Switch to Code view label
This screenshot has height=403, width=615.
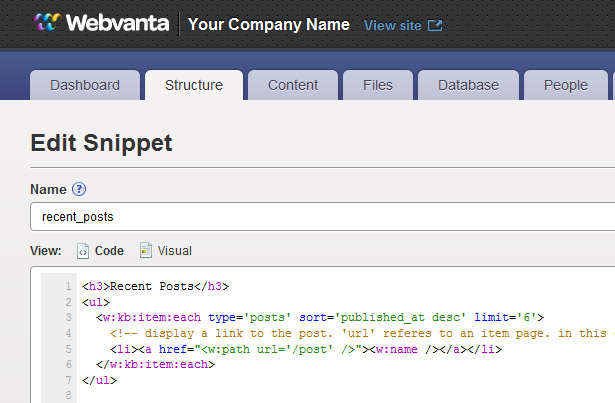109,251
